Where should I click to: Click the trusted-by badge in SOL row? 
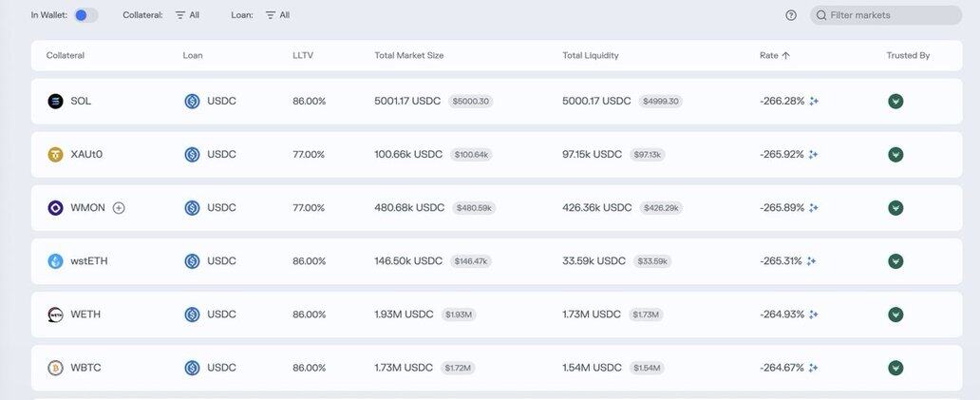point(895,102)
